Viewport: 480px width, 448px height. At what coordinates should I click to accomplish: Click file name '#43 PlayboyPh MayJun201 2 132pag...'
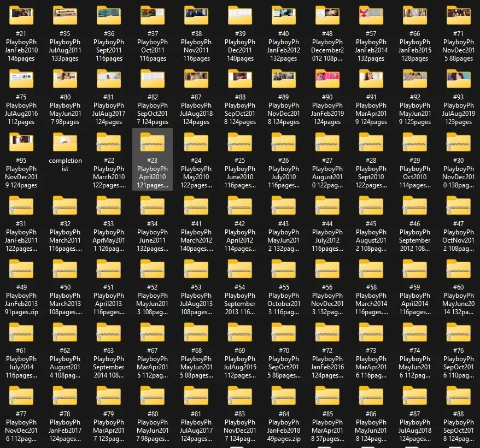coord(284,236)
